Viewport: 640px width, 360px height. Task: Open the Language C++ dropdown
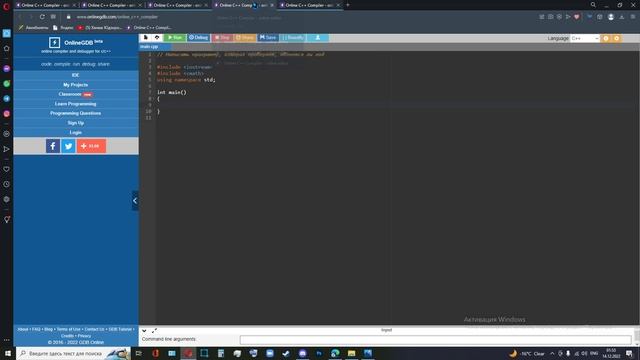coord(584,38)
